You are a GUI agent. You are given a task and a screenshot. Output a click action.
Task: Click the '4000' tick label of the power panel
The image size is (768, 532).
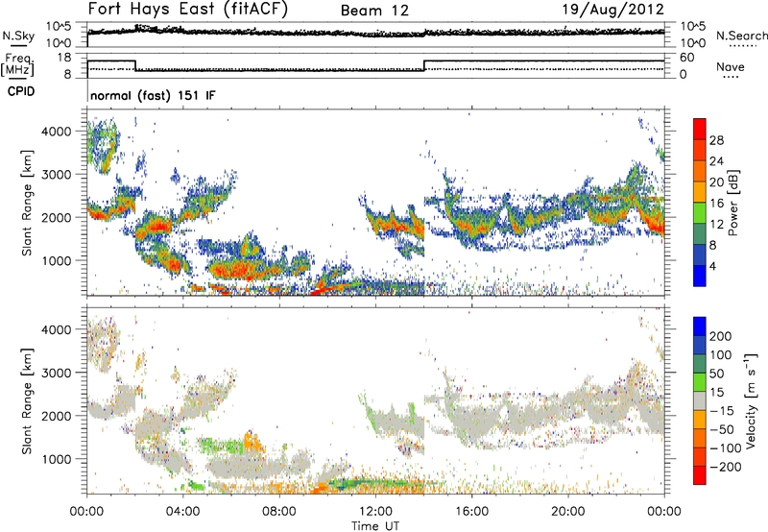coord(57,132)
